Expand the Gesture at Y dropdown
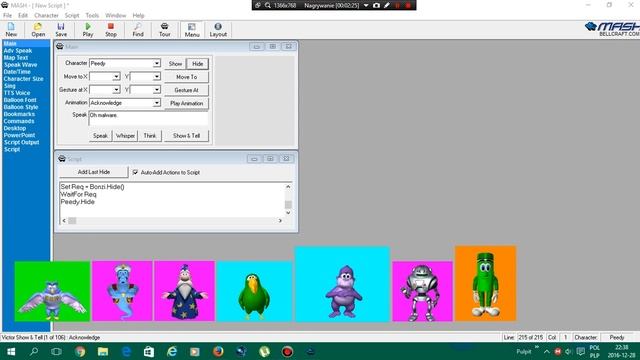Viewport: 640px width, 360px height. (157, 89)
